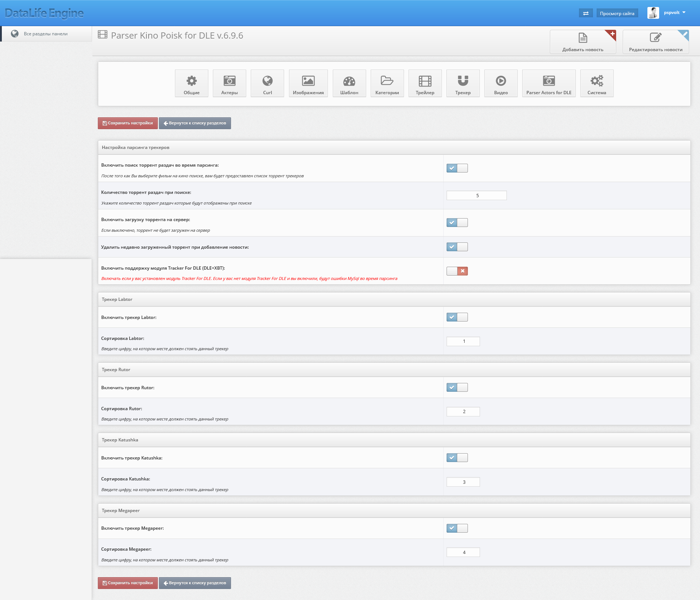Click the DataLife Engine logo
The width and height of the screenshot is (700, 600).
44,13
